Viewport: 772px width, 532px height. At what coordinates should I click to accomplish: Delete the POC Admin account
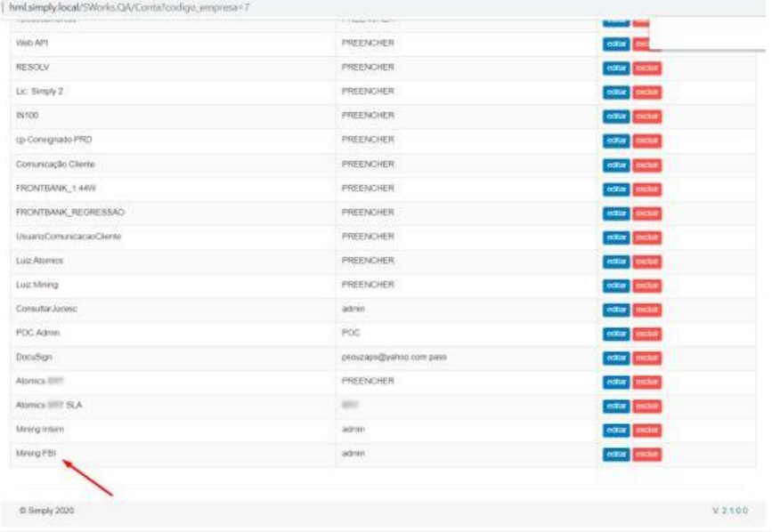(x=647, y=334)
